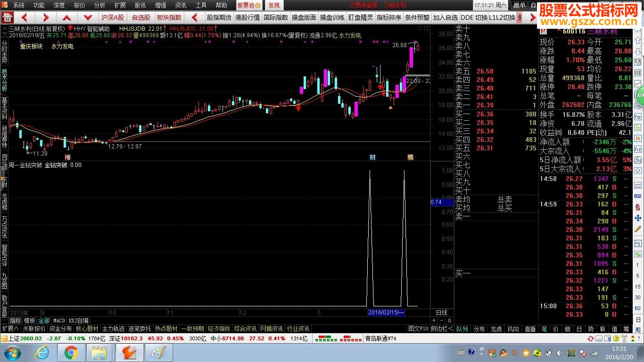The width and height of the screenshot is (644, 362).
Task: Click the red stock app taskbar icon
Action: coord(129,352)
